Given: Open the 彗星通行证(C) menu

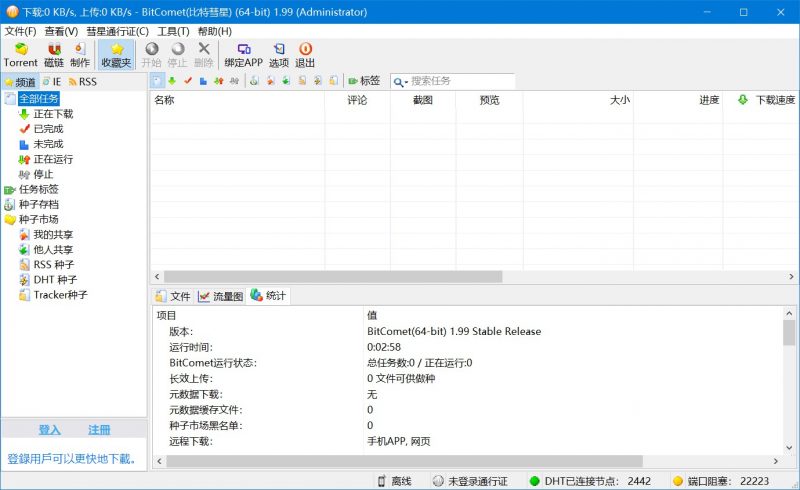Looking at the screenshot, I should pos(117,32).
